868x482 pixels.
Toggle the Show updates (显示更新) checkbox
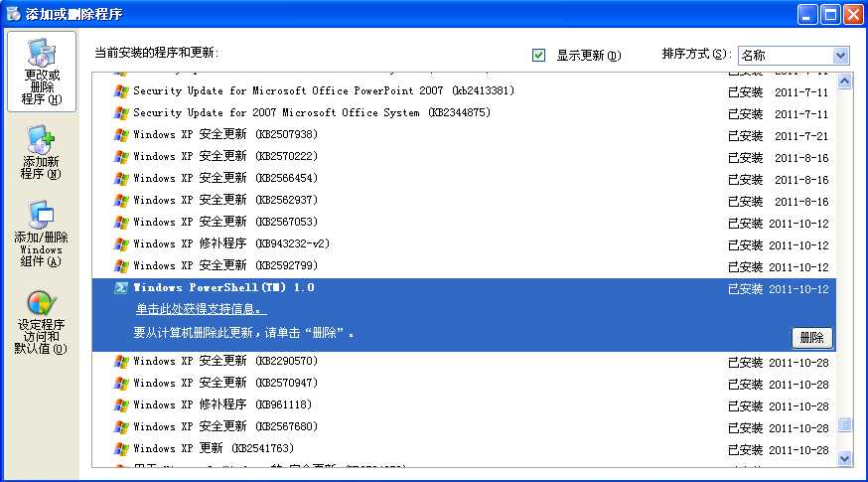538,55
